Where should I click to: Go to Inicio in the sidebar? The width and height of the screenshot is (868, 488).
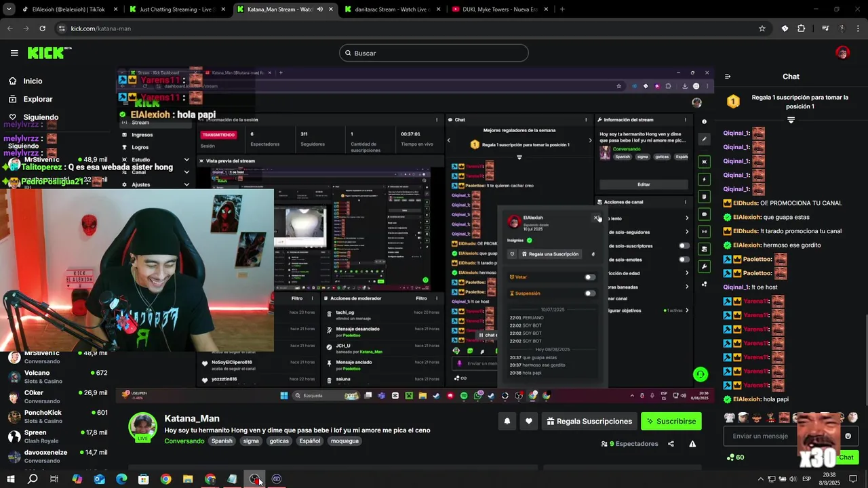point(33,81)
